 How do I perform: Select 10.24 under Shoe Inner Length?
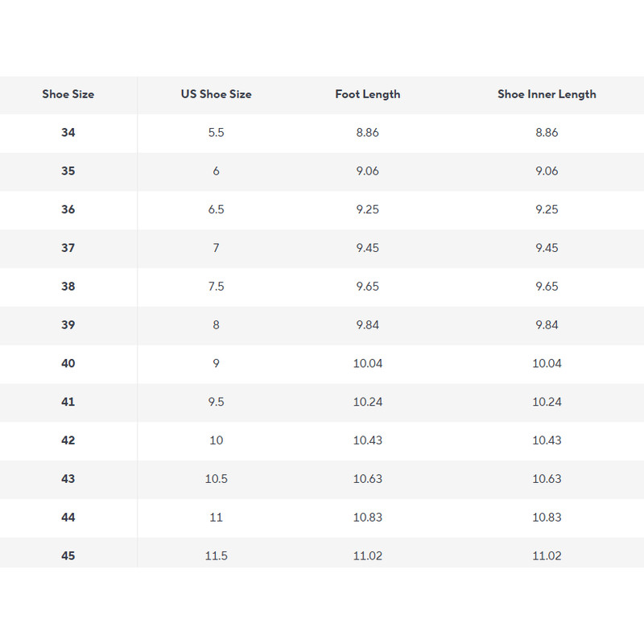[x=547, y=402]
